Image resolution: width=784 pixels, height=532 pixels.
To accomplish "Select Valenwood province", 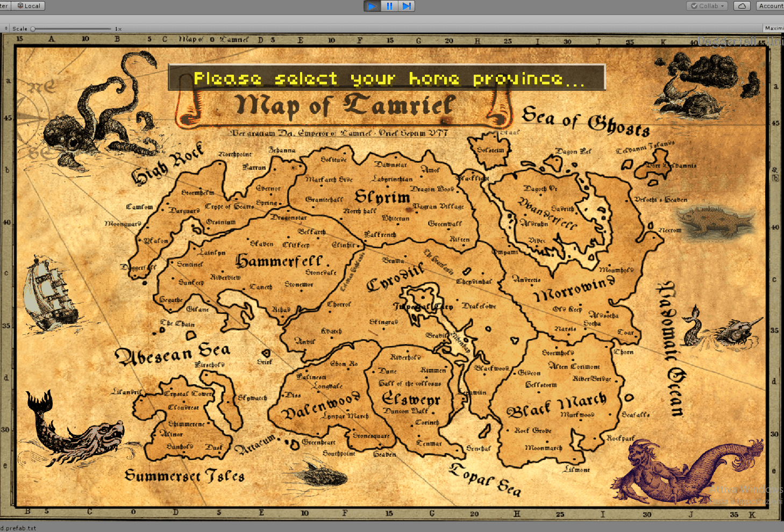I will [321, 406].
